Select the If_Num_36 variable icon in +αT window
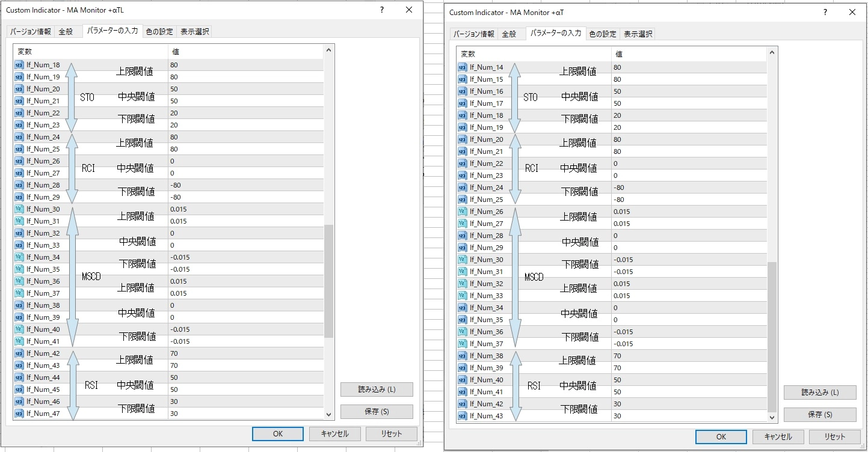This screenshot has width=868, height=452. pyautogui.click(x=463, y=332)
